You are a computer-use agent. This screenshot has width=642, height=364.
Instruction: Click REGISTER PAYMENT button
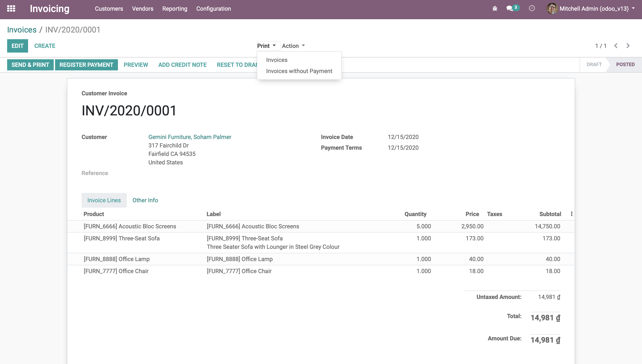(x=86, y=65)
